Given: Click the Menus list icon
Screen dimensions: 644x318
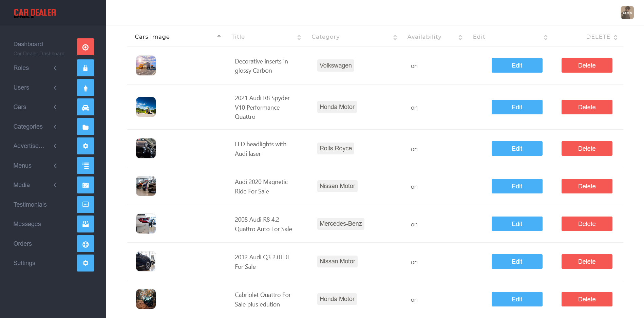Looking at the screenshot, I should tap(86, 166).
